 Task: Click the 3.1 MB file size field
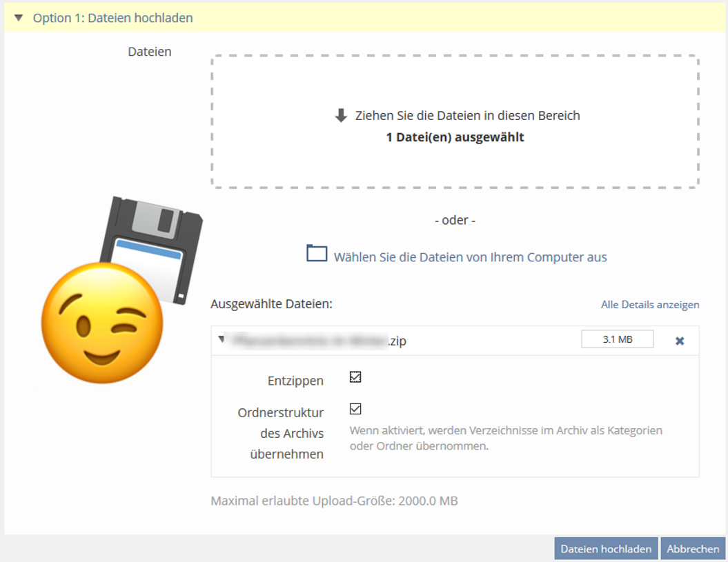coord(617,339)
